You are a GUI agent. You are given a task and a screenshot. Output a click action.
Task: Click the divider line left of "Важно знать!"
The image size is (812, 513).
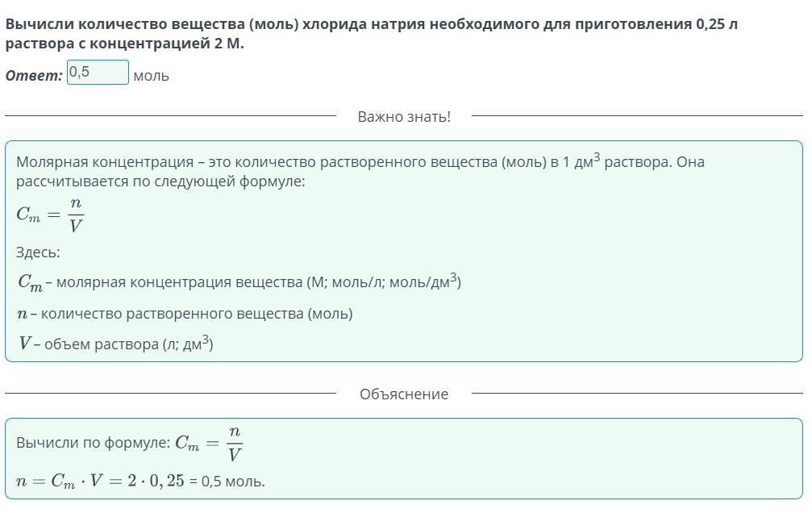coord(170,116)
